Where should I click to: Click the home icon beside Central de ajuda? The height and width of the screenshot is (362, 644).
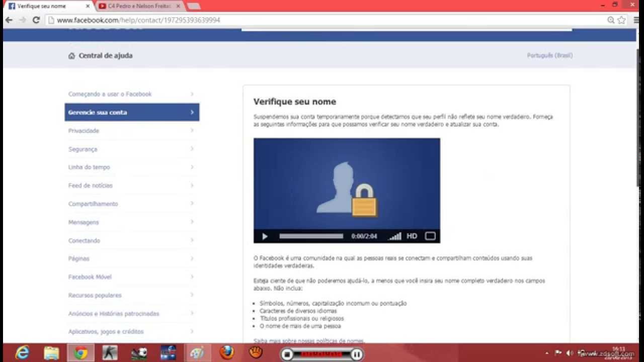[x=71, y=56]
